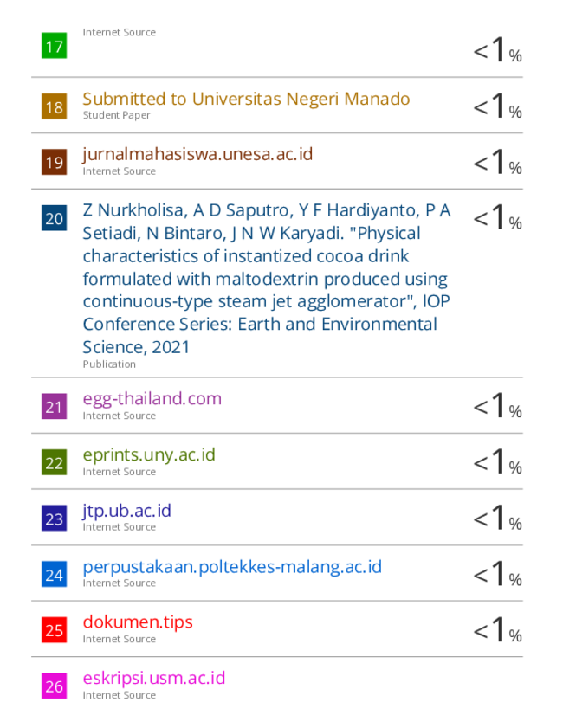The width and height of the screenshot is (563, 728).
Task: Open the eprints.uny.ac.id source link
Action: point(149,455)
